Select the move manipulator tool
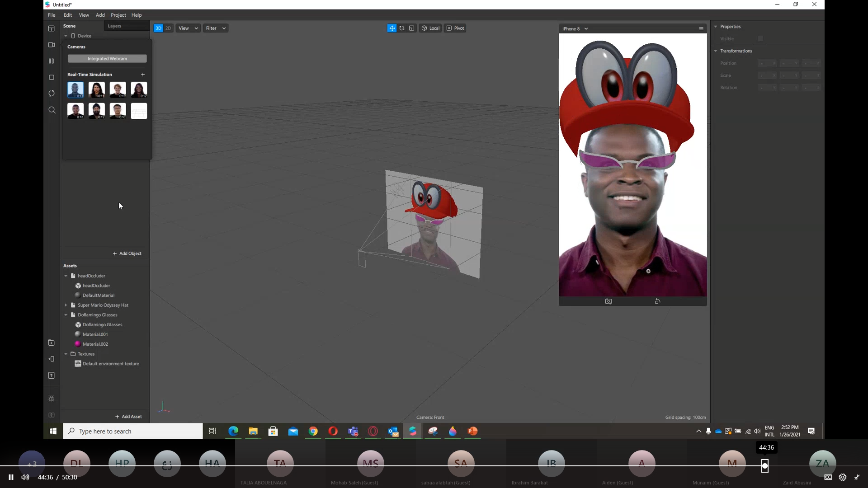The image size is (868, 488). tap(392, 28)
